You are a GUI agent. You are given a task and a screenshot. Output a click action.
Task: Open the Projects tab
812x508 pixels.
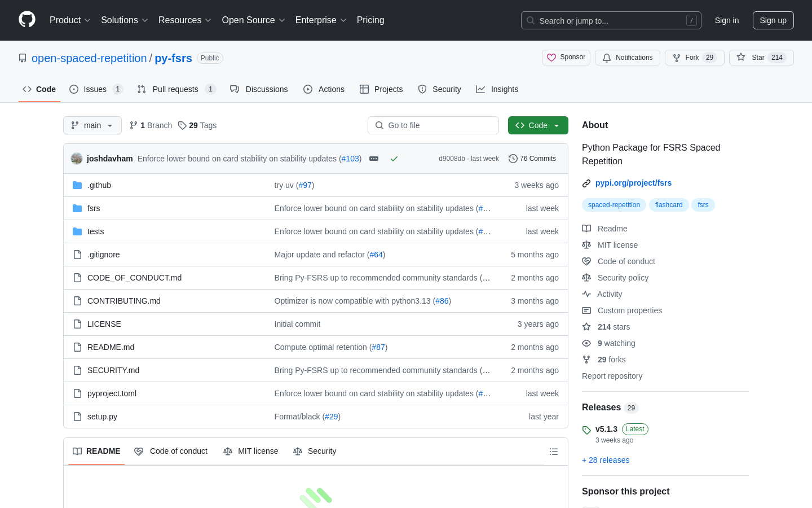tap(381, 89)
